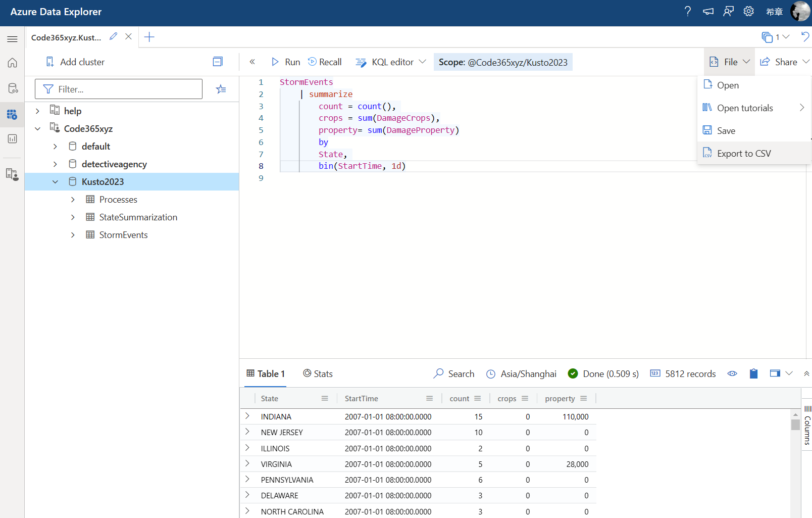Select Export to CSV menu item
812x518 pixels.
(743, 154)
